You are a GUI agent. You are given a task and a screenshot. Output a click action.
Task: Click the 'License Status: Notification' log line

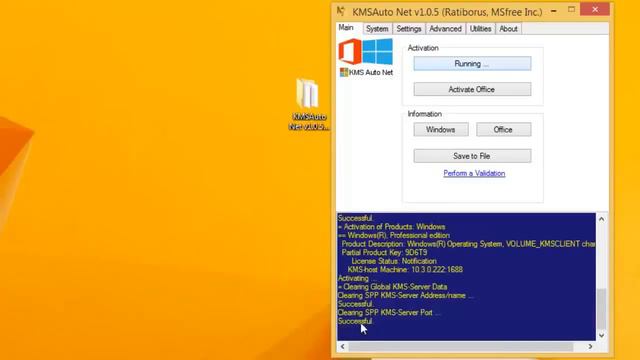tap(394, 261)
